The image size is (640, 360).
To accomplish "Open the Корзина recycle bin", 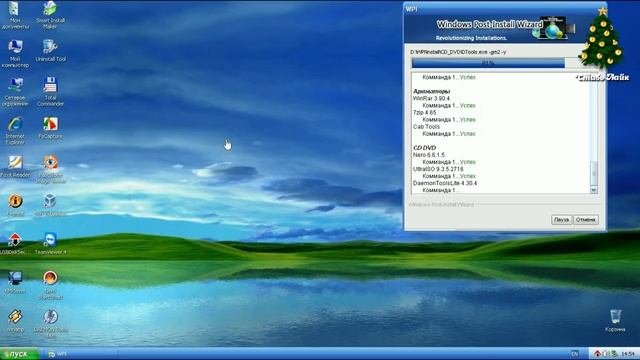I will (615, 320).
